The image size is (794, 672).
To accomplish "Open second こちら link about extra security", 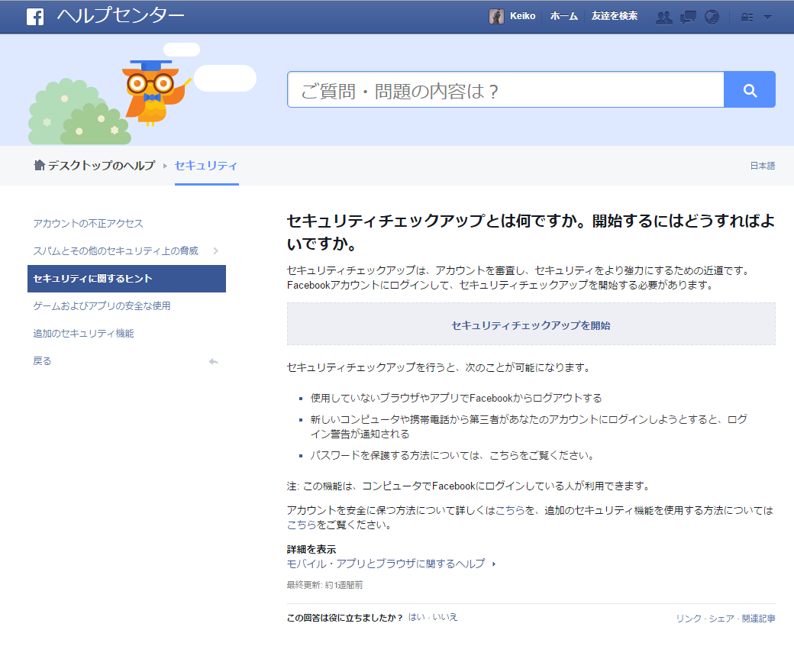I will [x=302, y=525].
